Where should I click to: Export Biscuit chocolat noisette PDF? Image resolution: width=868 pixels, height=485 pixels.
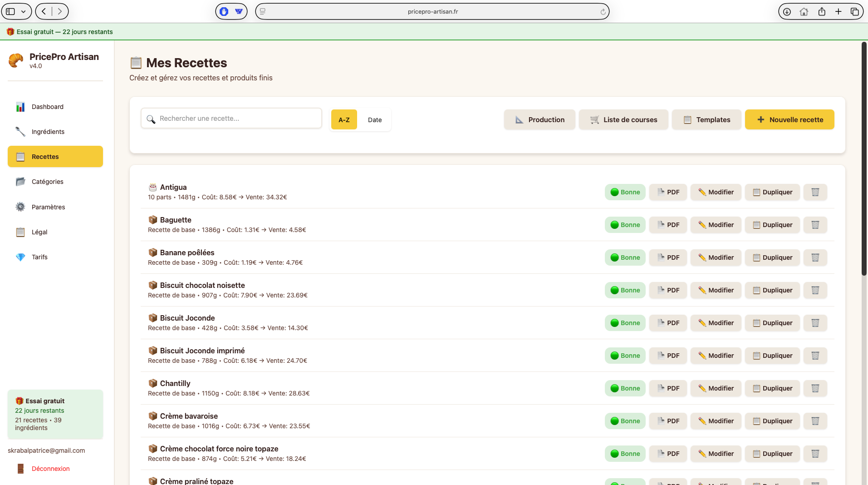[668, 290]
